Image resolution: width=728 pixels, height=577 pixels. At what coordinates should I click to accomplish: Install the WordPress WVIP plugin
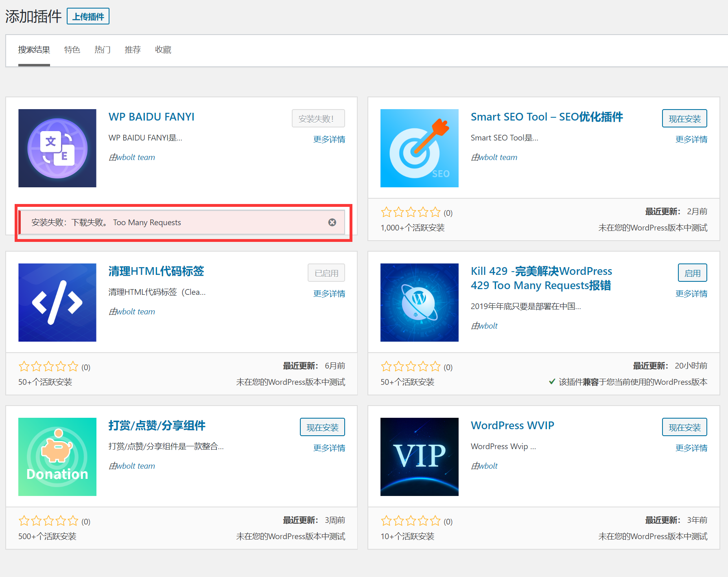(684, 427)
